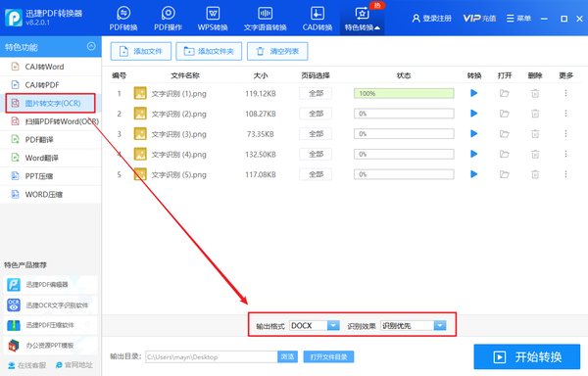
Task: Click page selection 全部 for 文字识别 (2).png
Action: (x=316, y=114)
